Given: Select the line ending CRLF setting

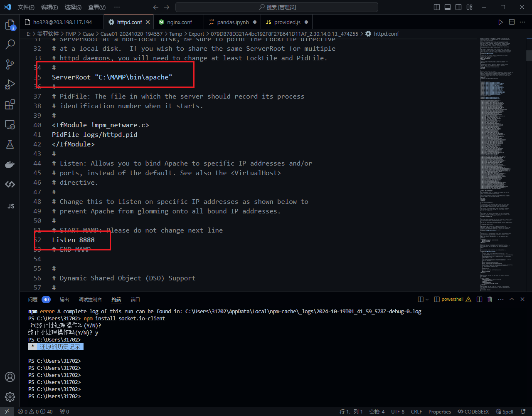Looking at the screenshot, I should (416, 411).
